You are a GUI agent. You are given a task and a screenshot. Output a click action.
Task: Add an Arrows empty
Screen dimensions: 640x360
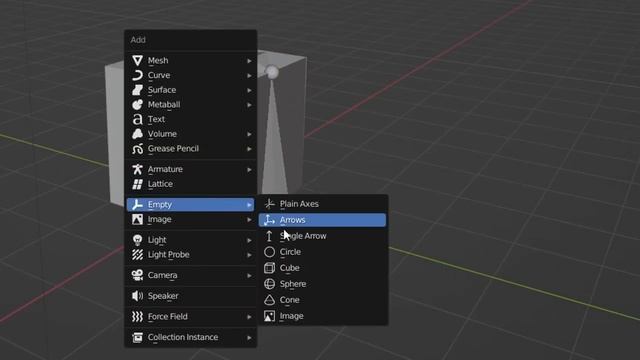[322, 220]
